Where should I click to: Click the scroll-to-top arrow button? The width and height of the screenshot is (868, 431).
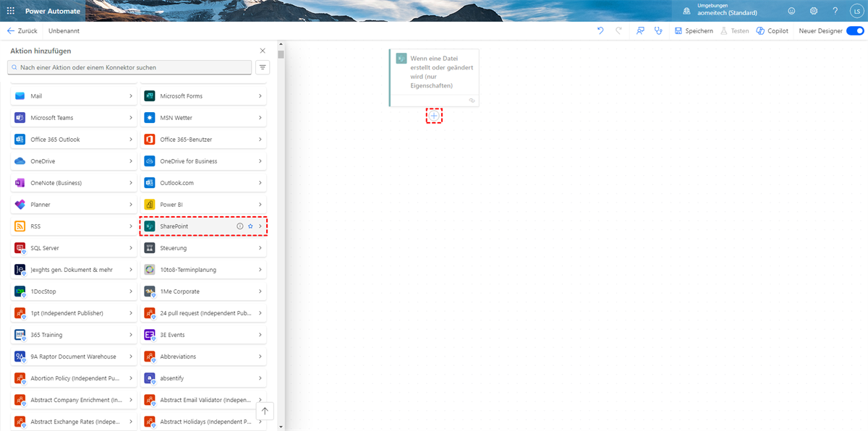[265, 411]
